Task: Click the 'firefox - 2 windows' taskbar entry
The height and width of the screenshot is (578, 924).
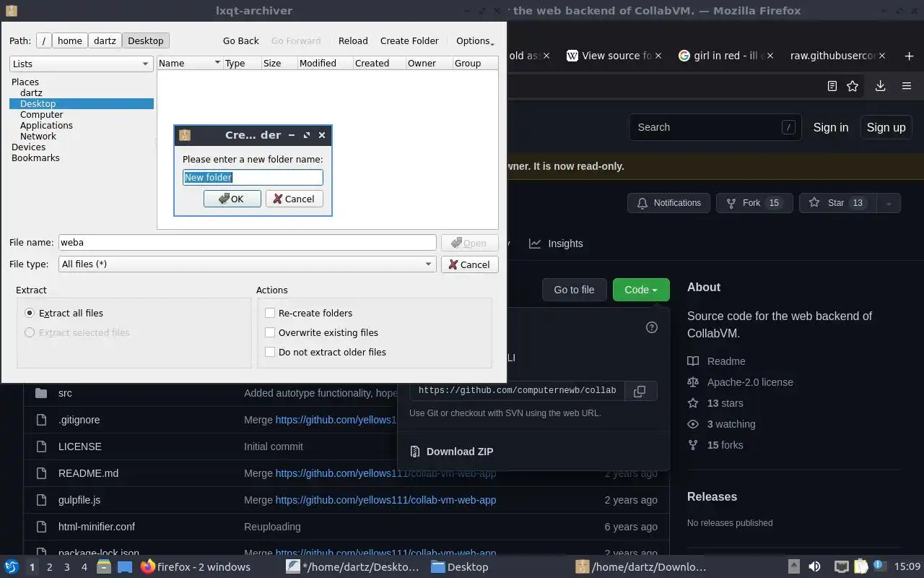Action: 195,567
